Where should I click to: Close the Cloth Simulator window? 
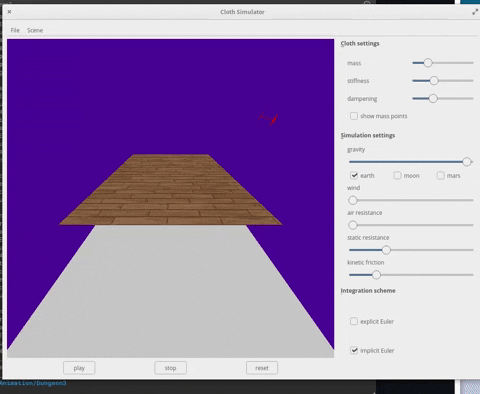pyautogui.click(x=9, y=12)
